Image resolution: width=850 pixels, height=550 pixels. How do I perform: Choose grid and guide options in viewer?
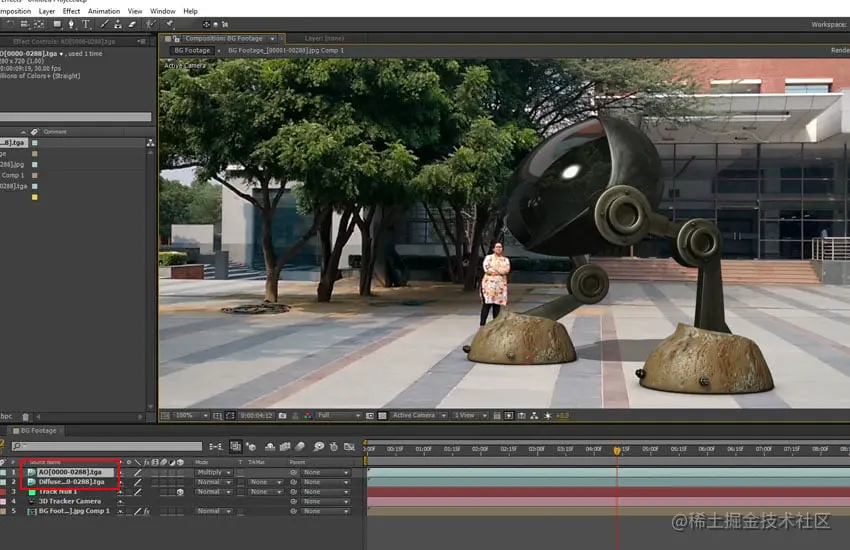click(x=217, y=416)
